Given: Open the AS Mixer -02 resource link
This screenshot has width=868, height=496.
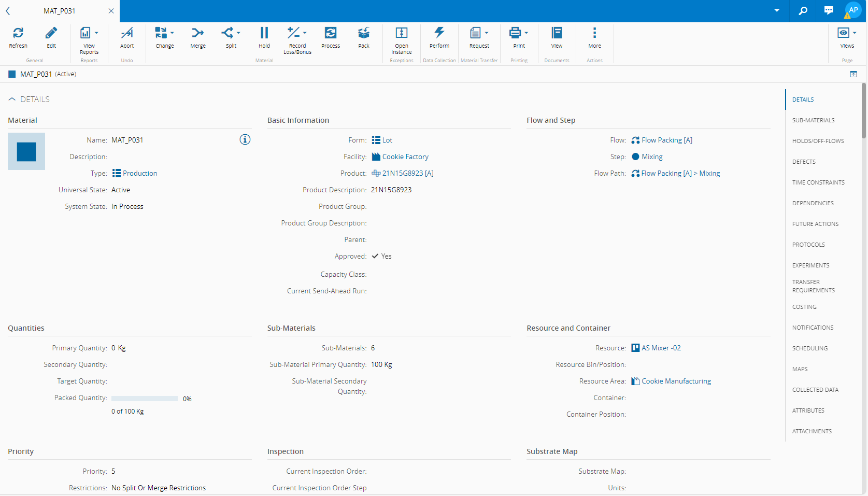Looking at the screenshot, I should point(661,348).
